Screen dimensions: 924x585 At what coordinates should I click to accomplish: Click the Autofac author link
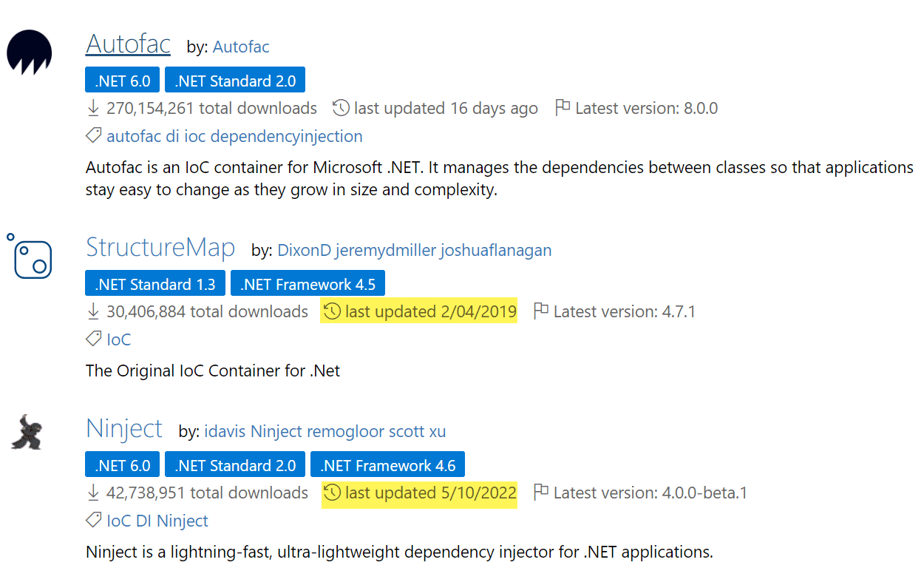(241, 47)
